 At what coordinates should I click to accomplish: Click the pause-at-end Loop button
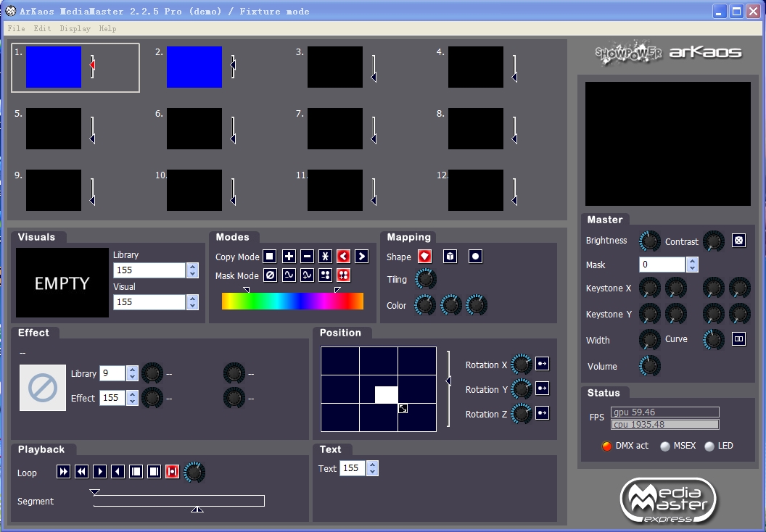coord(154,471)
